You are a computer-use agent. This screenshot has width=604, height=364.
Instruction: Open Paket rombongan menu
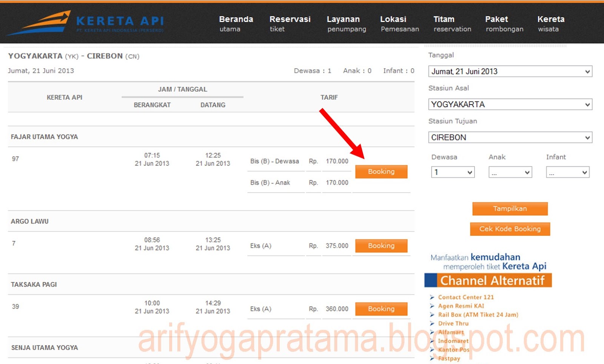504,24
